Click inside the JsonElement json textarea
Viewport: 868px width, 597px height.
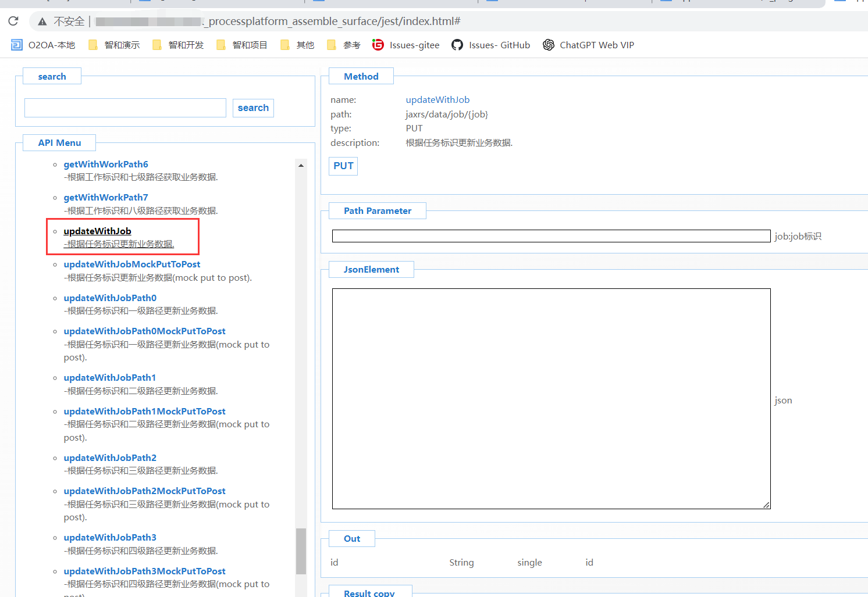[x=551, y=399]
